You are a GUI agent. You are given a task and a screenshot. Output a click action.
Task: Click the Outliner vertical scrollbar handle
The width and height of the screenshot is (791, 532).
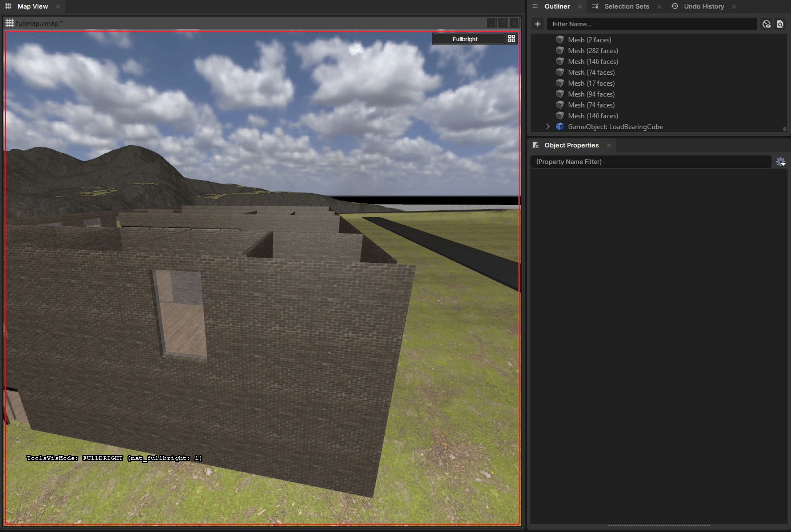785,129
